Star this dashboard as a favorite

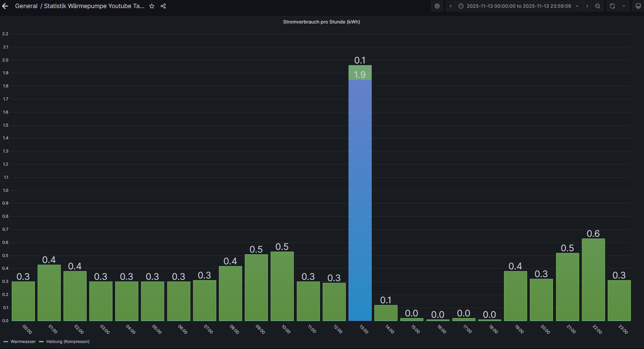tap(152, 6)
